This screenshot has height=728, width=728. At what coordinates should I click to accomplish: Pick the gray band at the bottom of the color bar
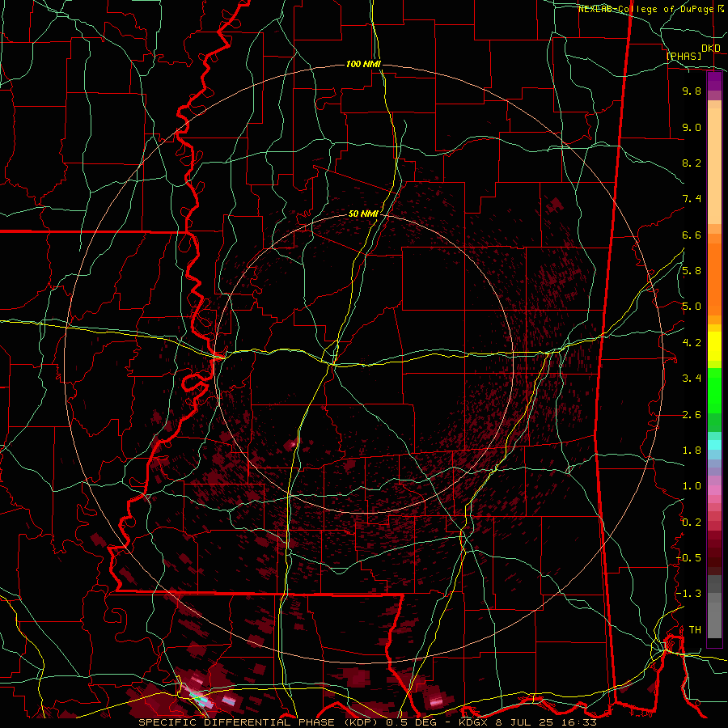click(x=714, y=616)
